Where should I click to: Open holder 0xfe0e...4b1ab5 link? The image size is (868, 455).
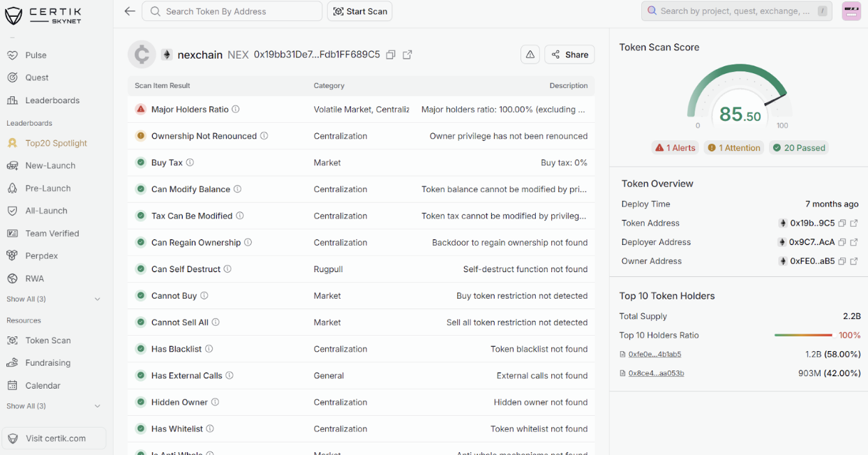pyautogui.click(x=654, y=355)
